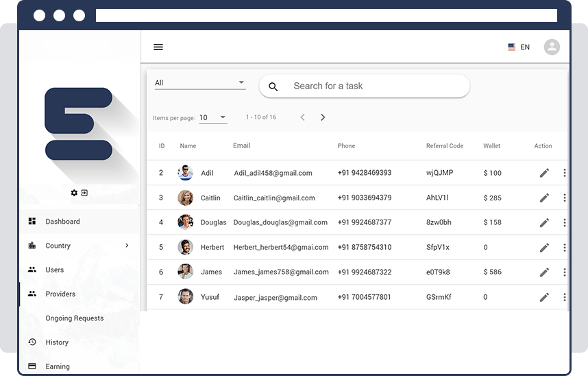Click referral code wjQJMP
The height and width of the screenshot is (376, 588).
coord(439,173)
